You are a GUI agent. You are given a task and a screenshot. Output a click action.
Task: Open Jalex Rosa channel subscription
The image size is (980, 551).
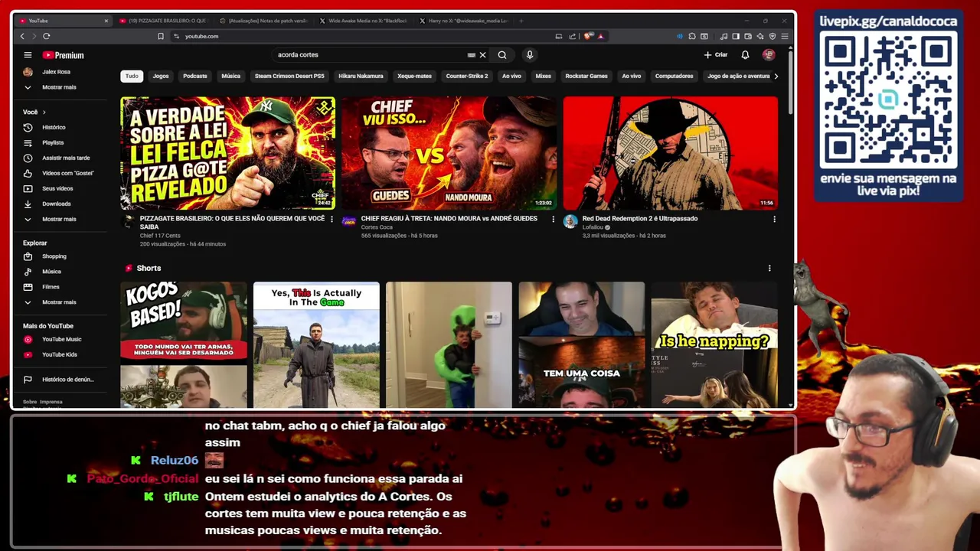(57, 72)
